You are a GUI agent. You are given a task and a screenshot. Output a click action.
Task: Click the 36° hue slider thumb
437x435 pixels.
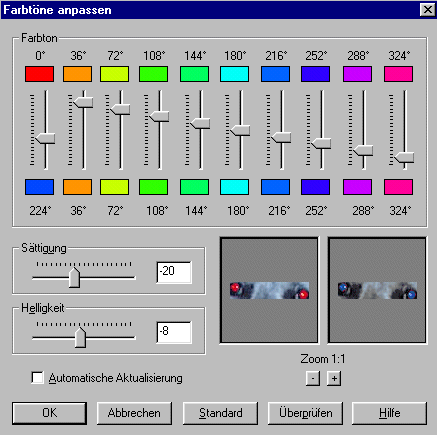(x=83, y=102)
